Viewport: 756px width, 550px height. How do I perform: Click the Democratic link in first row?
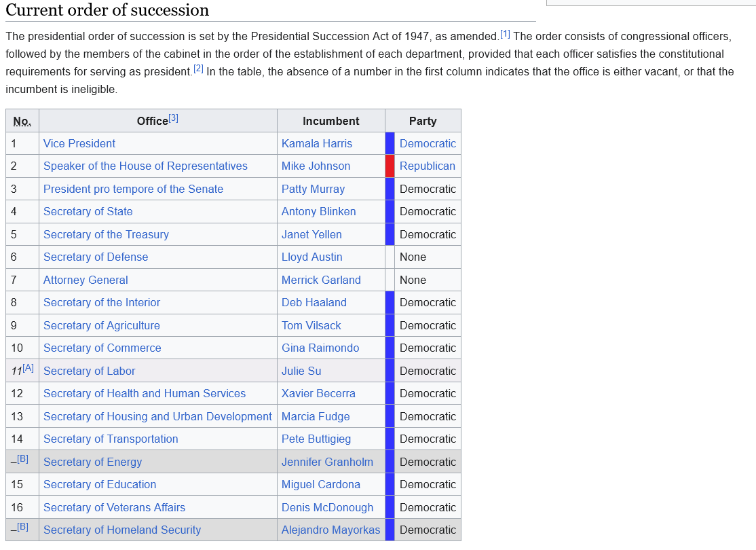pos(427,143)
